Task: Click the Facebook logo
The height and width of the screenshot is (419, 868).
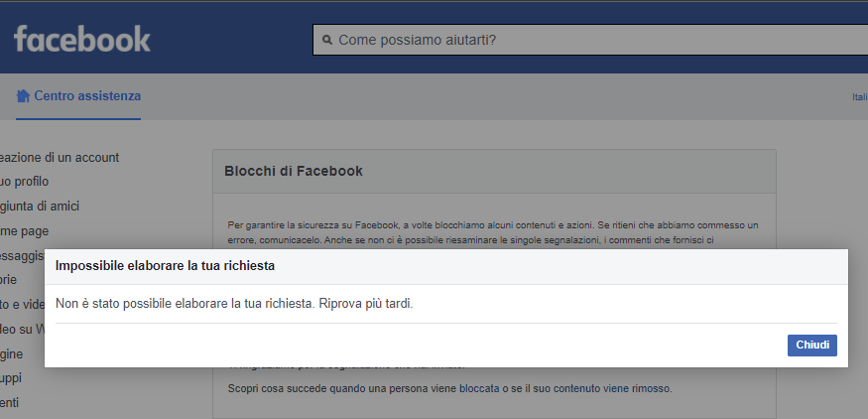Action: 82,39
